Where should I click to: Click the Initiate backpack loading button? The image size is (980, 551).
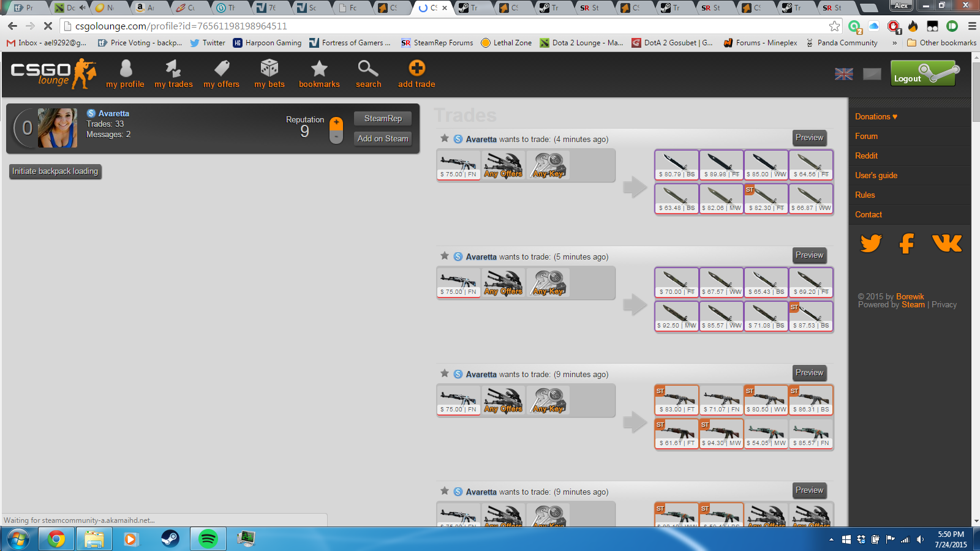point(55,171)
